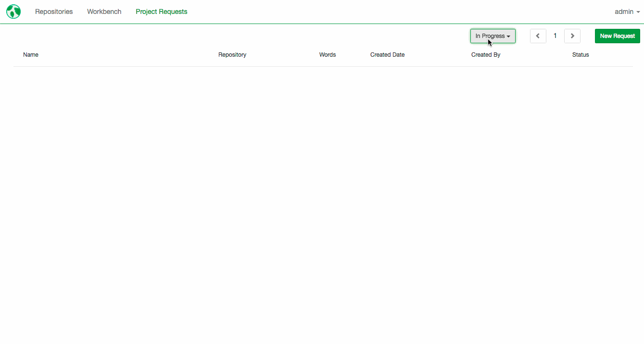Expand the In Progress status filter dropdown
The height and width of the screenshot is (344, 644).
click(493, 36)
